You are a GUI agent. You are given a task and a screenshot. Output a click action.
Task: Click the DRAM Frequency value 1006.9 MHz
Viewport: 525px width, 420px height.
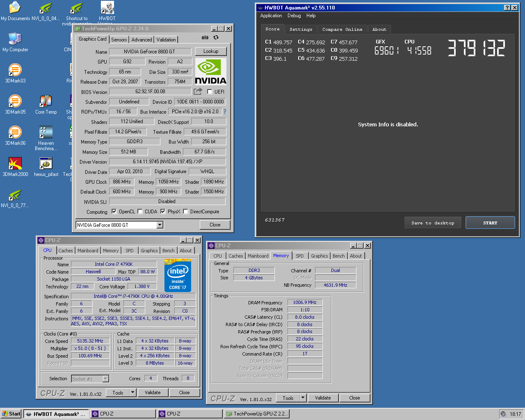[x=305, y=303]
